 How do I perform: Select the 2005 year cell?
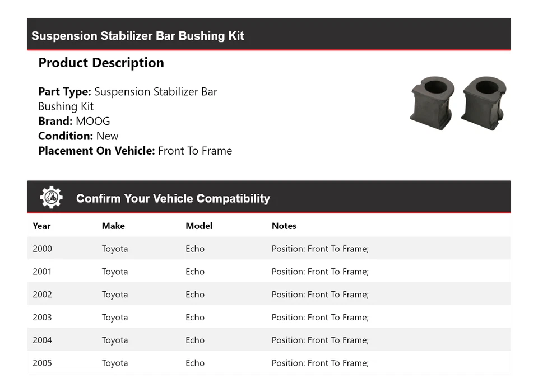[x=42, y=363]
